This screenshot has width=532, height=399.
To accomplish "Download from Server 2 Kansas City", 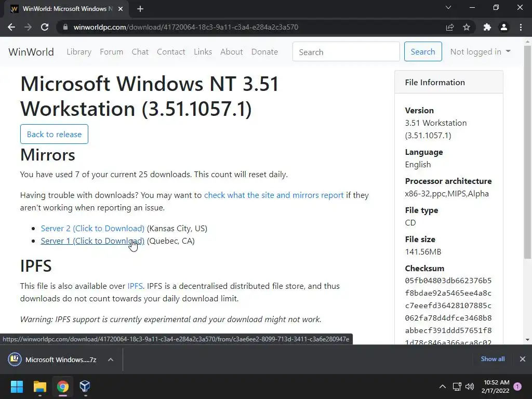I will tap(92, 229).
